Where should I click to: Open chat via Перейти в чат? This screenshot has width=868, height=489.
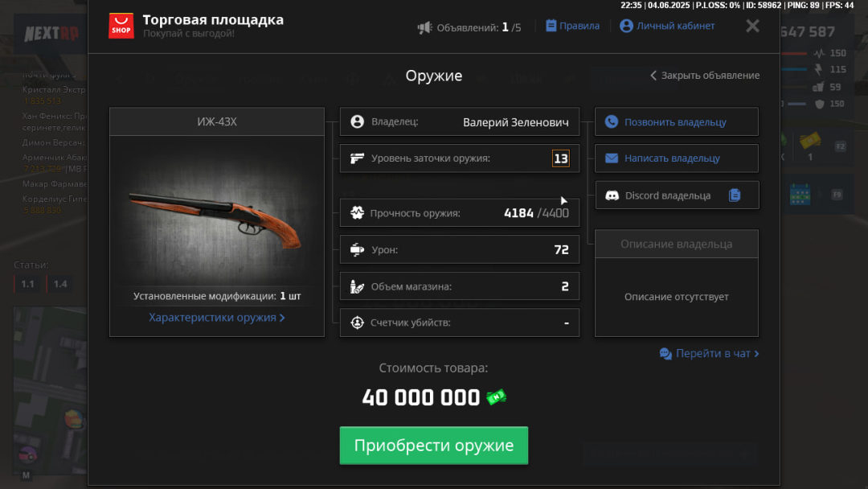[709, 353]
